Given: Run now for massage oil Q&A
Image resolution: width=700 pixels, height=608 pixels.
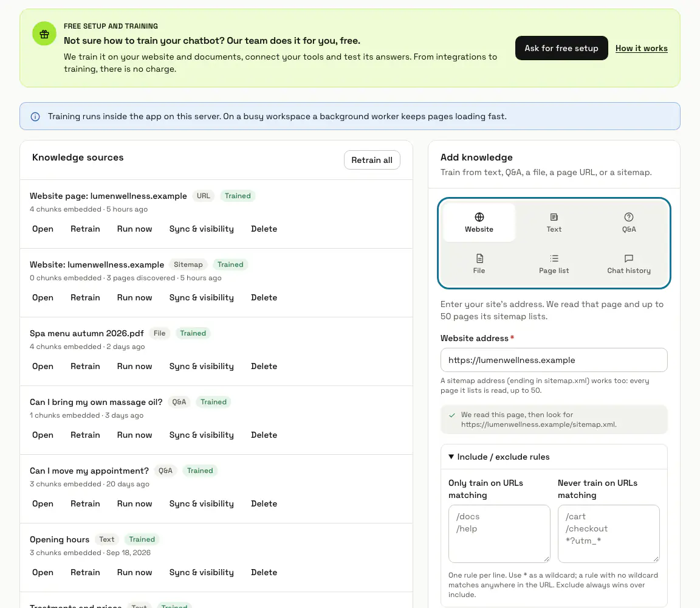Looking at the screenshot, I should click(x=134, y=435).
